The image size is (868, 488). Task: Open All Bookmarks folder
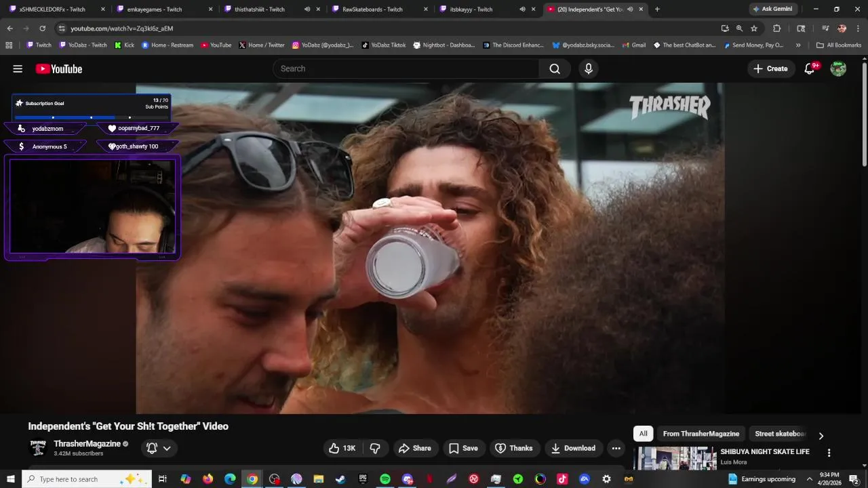pos(839,45)
